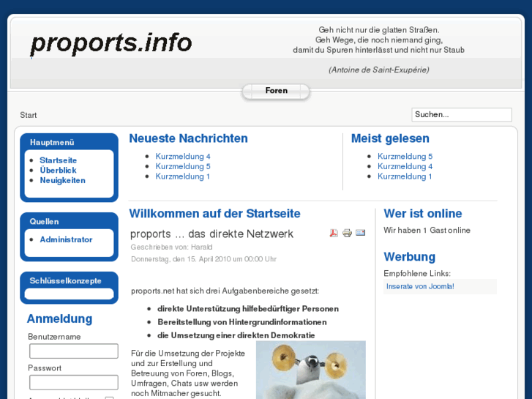Open Überblick in the Hauptmenü

(x=58, y=170)
